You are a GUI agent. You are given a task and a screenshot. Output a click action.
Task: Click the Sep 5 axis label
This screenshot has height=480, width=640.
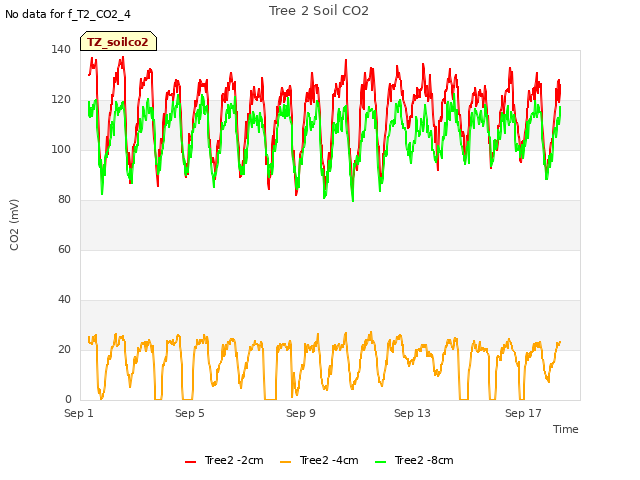click(x=190, y=413)
